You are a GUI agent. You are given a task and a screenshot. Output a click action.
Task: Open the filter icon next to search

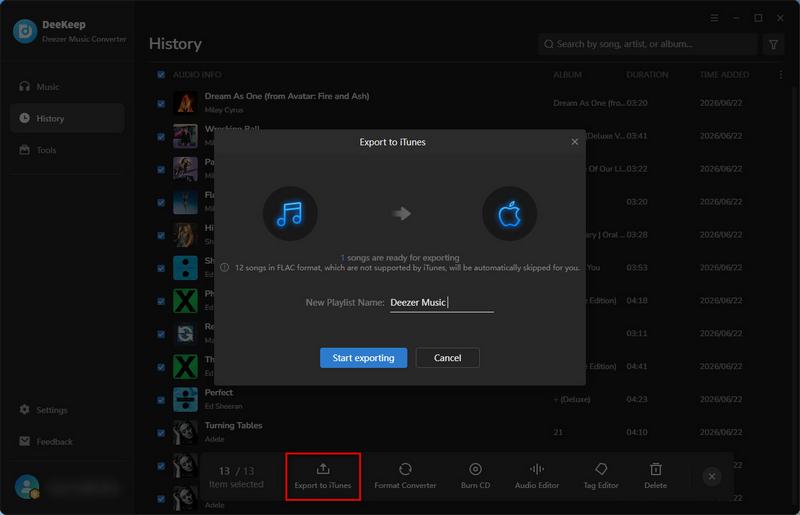click(773, 44)
